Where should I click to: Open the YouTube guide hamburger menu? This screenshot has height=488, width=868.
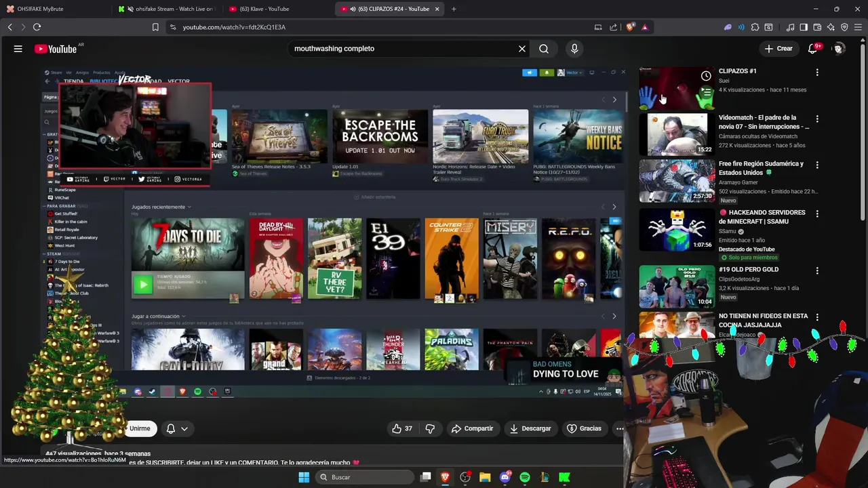[18, 49]
